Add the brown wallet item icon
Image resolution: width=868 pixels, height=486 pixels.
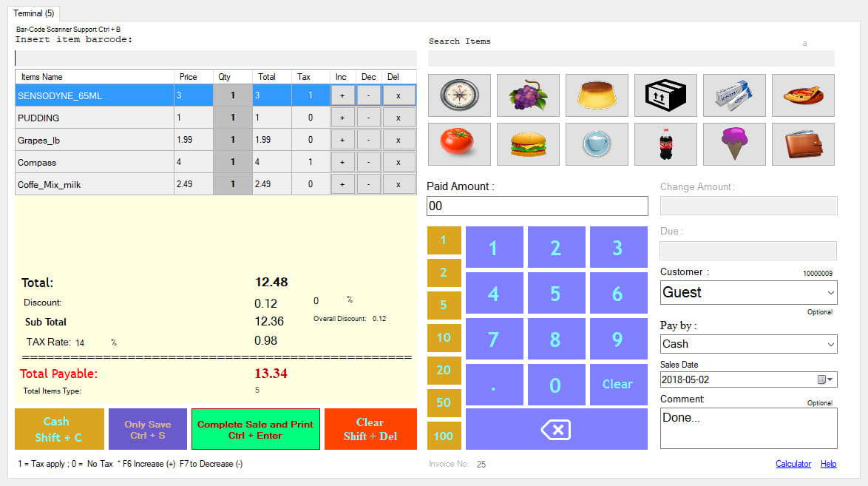click(x=803, y=144)
